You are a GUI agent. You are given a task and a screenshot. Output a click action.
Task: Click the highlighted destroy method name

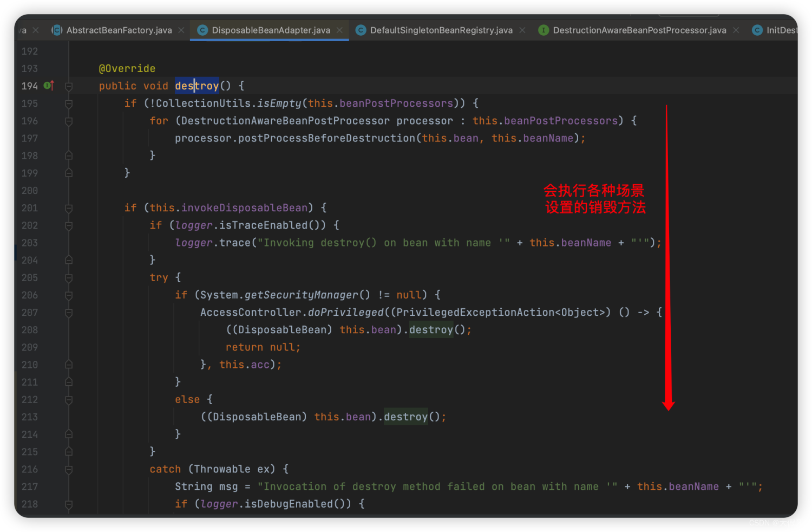pyautogui.click(x=197, y=86)
